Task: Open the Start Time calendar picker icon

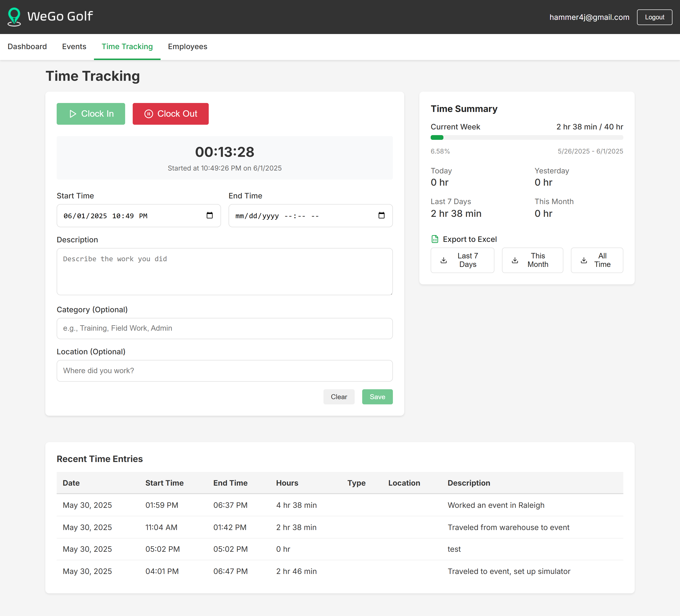Action: [x=209, y=215]
